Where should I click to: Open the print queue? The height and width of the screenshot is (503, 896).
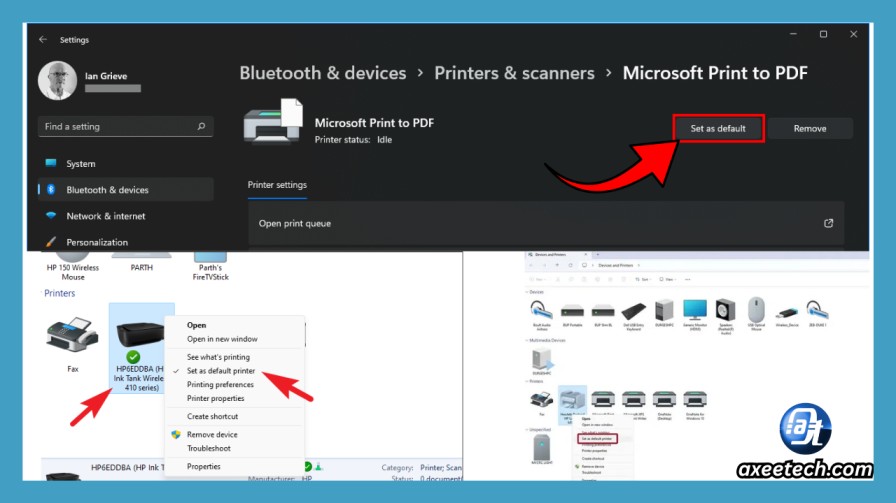546,223
